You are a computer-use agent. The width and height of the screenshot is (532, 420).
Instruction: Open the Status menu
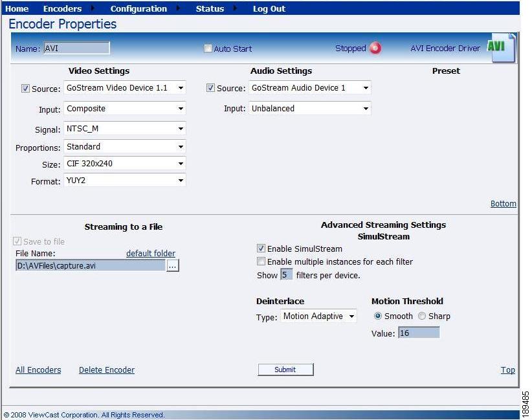click(x=210, y=8)
